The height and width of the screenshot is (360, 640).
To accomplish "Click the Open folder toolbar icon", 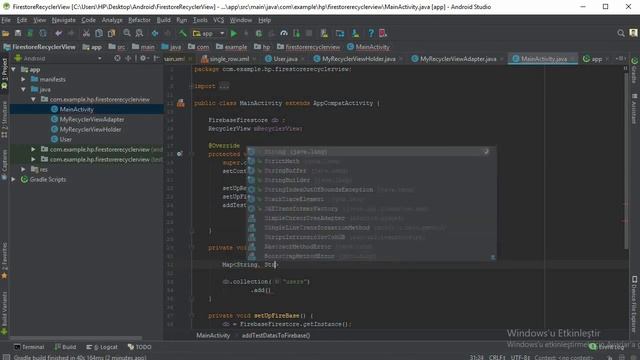I will (6, 33).
